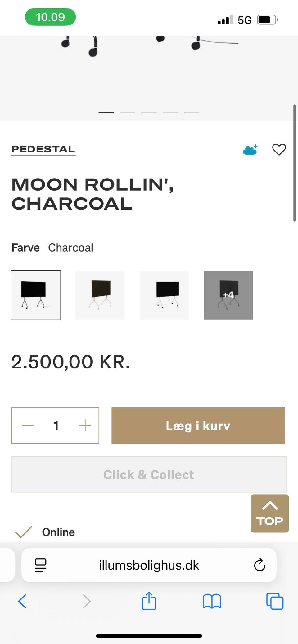The height and width of the screenshot is (644, 298).
Task: Open Safari bookmarks book icon
Action: coord(212,601)
